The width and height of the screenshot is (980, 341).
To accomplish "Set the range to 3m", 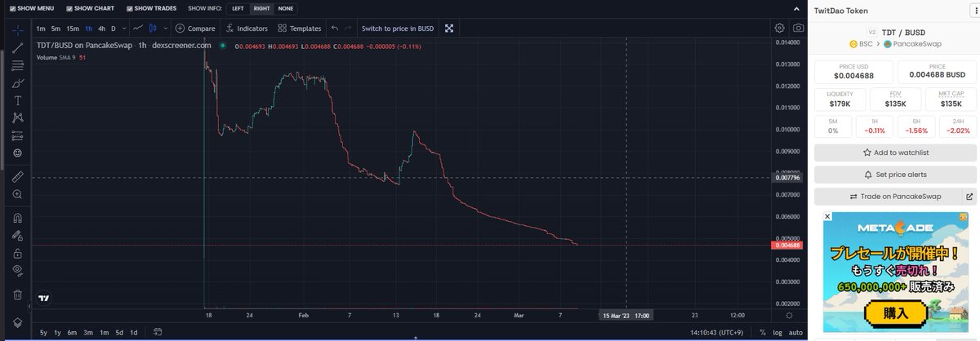I will pyautogui.click(x=88, y=332).
